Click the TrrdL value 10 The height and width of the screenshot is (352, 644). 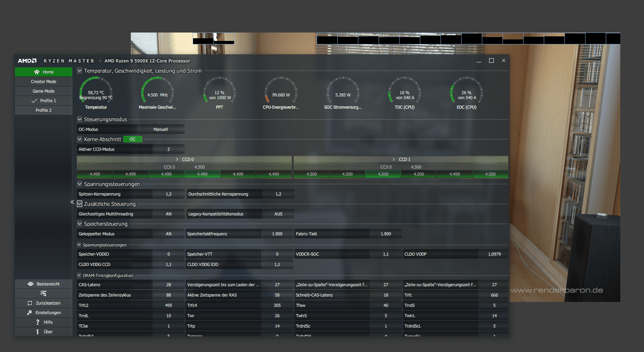(169, 316)
